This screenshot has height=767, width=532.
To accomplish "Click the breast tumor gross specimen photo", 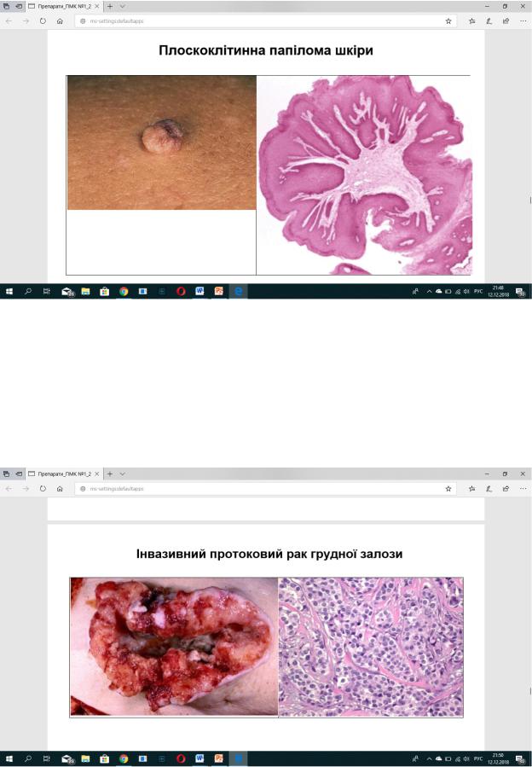I will [174, 647].
